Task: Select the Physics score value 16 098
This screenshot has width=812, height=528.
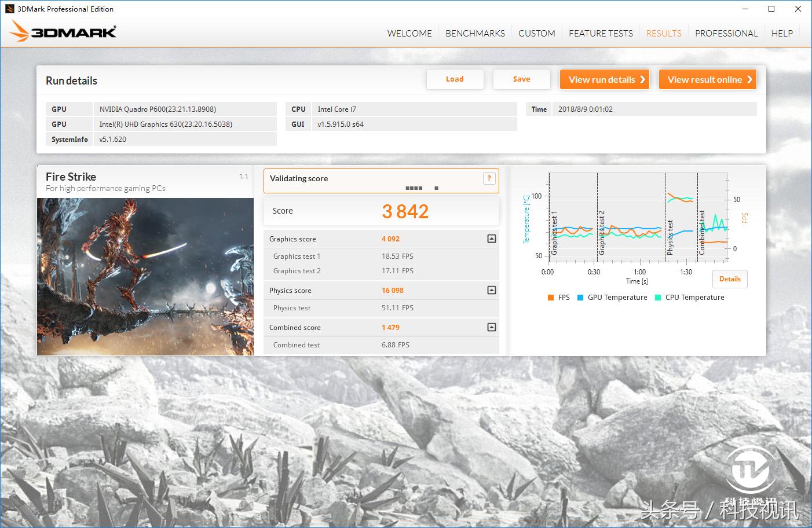Action: click(x=393, y=290)
